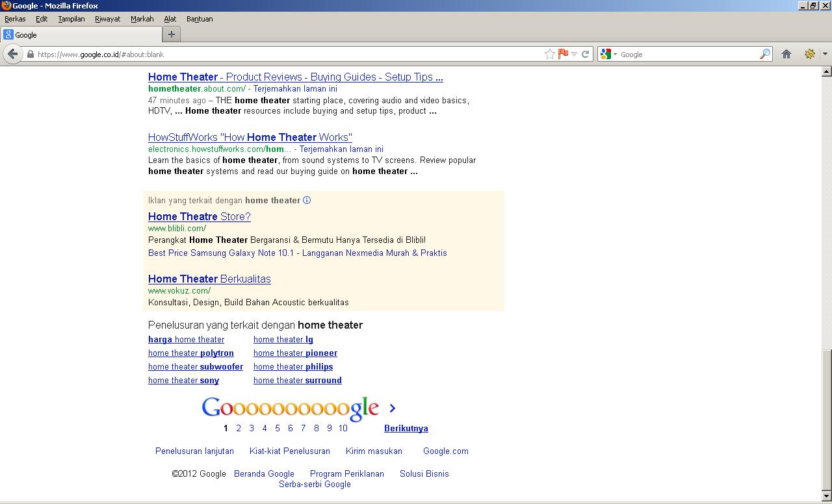Viewport: 832px width, 504px height.
Task: Open Program Periklanan link
Action: [347, 473]
